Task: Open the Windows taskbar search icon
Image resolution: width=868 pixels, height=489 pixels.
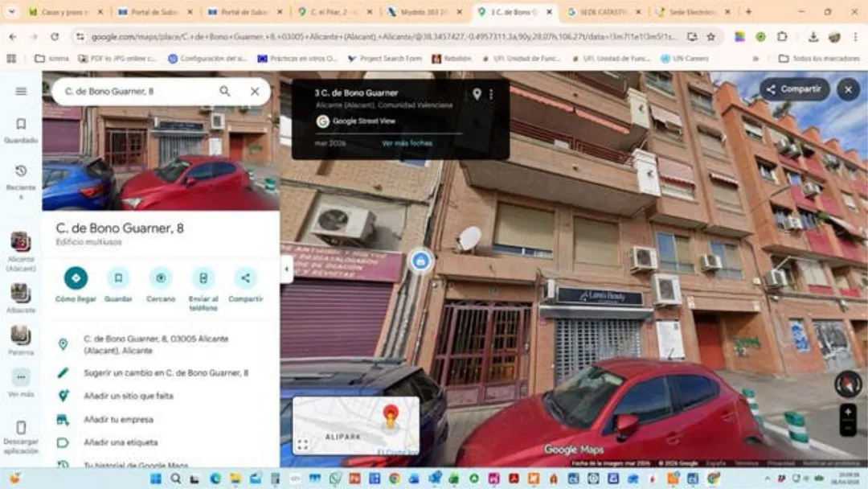Action: point(175,479)
